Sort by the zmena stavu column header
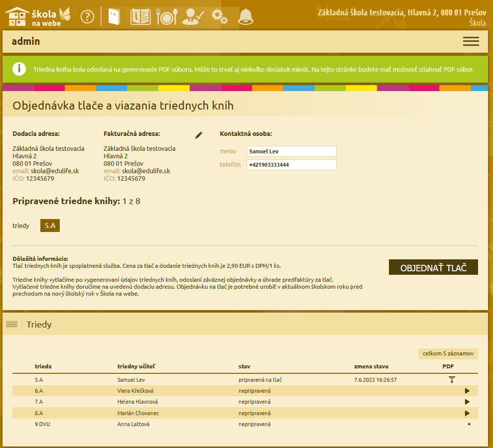This screenshot has width=493, height=448. coord(371,366)
